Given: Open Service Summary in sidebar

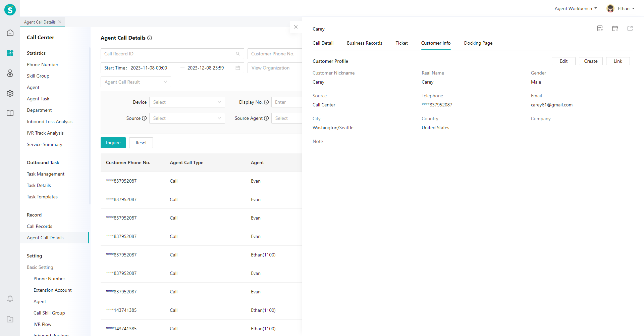Looking at the screenshot, I should [45, 144].
